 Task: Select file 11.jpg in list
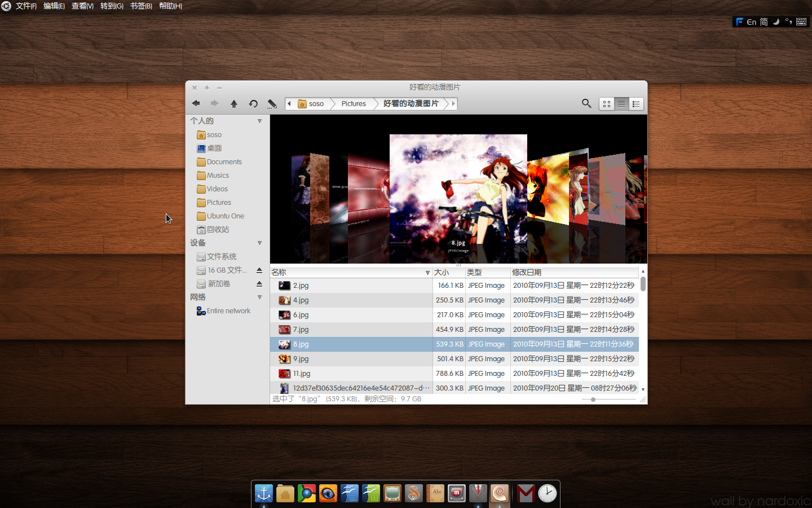(x=454, y=374)
